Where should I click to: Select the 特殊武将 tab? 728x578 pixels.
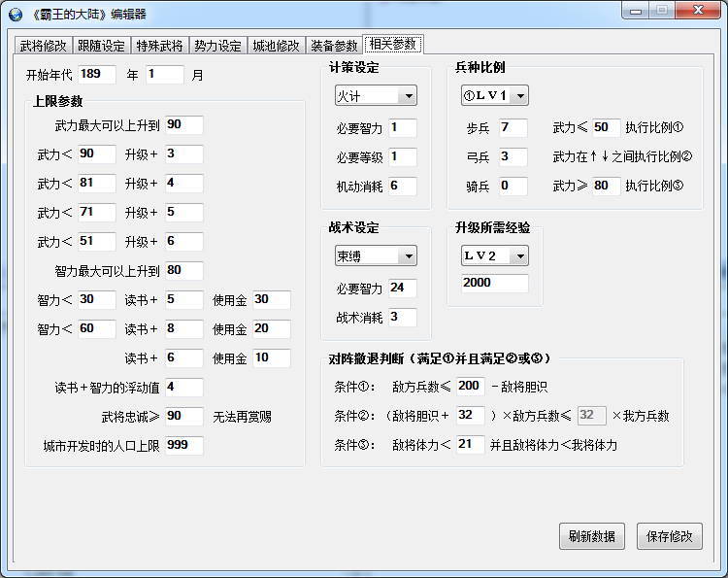[x=160, y=46]
